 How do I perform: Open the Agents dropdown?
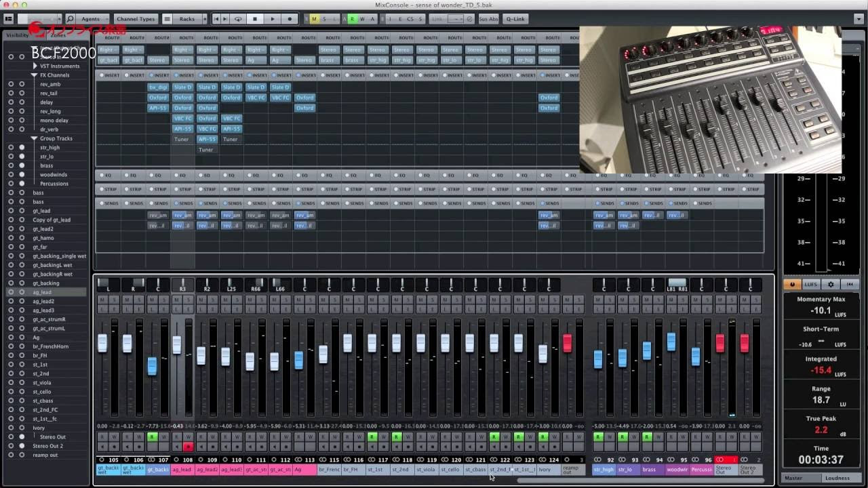pos(90,18)
